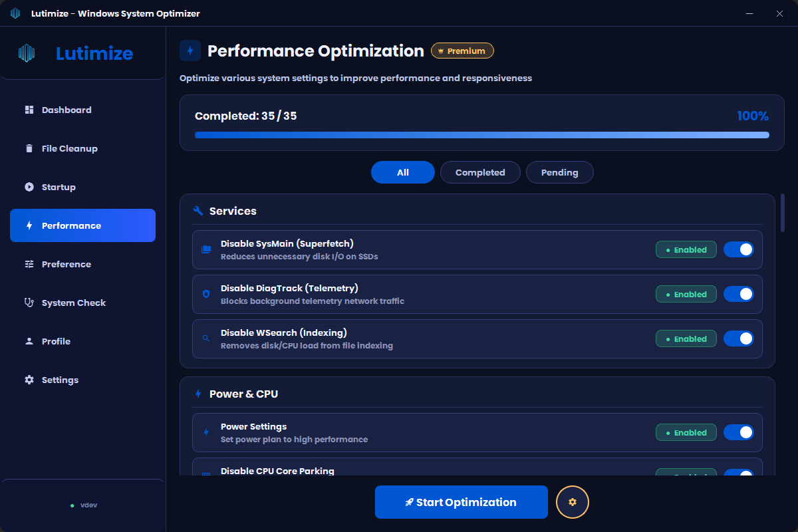The height and width of the screenshot is (532, 798).
Task: Click the Enabled badge for Disable SysMain
Action: tap(686, 249)
